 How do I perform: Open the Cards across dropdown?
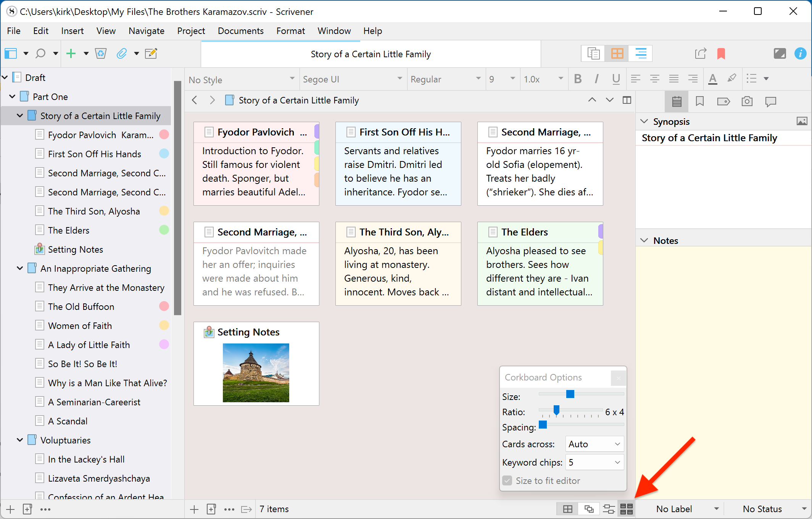click(594, 444)
